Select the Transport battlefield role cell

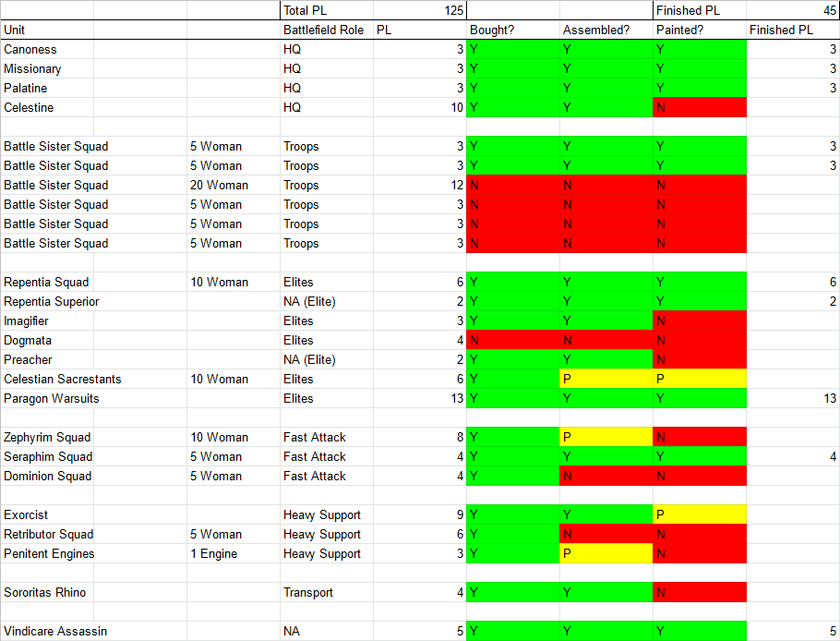(x=326, y=592)
